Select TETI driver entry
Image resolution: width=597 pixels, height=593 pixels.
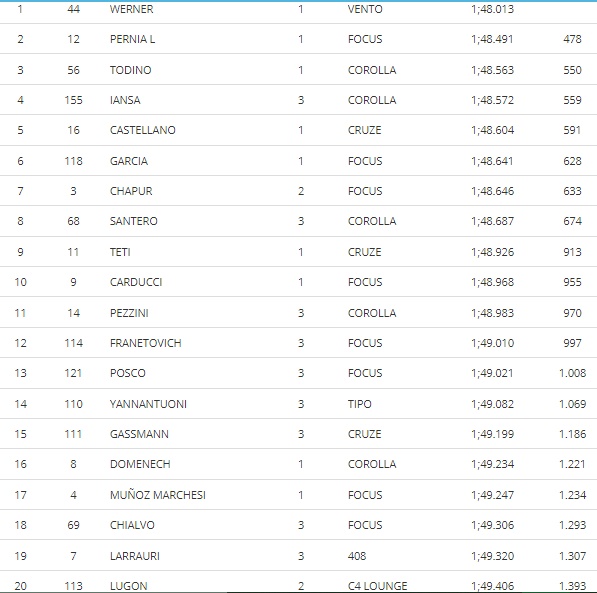coord(298,252)
